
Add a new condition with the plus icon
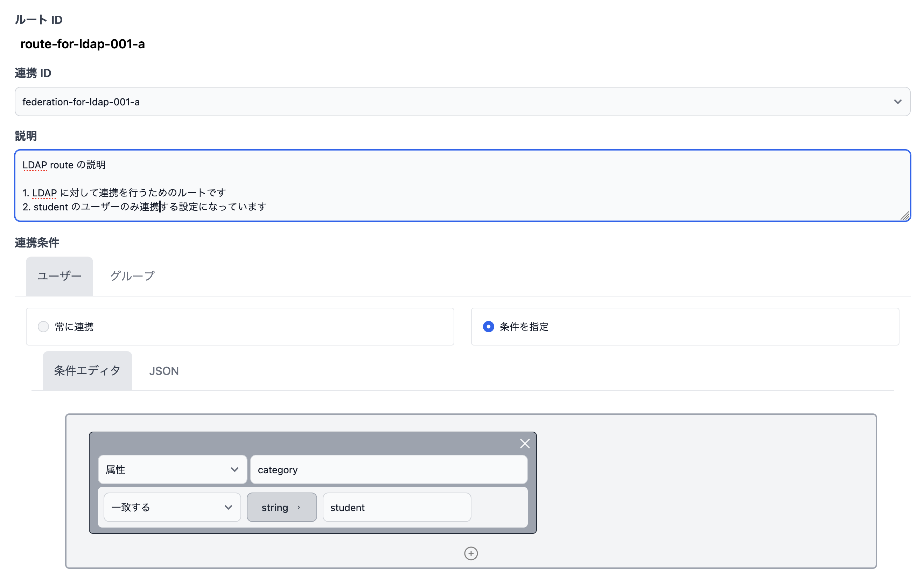coord(471,553)
